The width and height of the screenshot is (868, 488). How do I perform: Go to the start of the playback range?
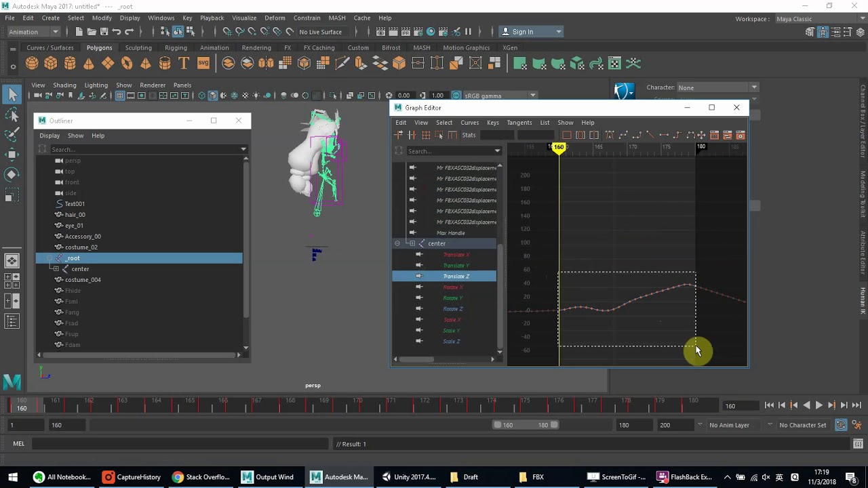pos(769,405)
